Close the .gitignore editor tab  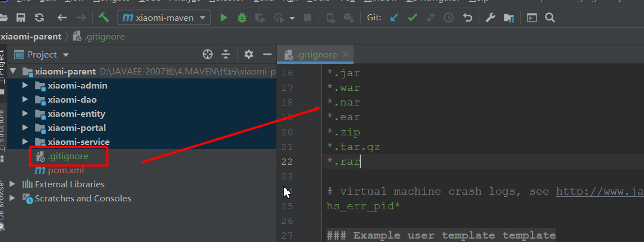[346, 54]
